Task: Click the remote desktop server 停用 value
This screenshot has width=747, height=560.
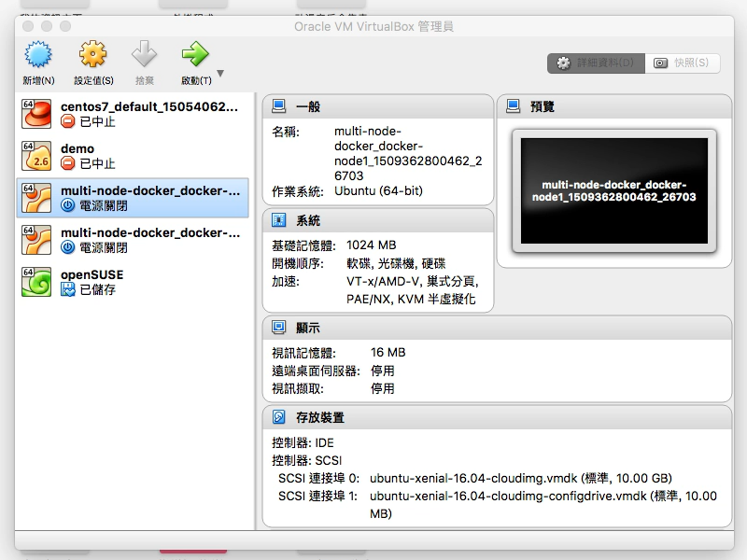Action: point(383,371)
